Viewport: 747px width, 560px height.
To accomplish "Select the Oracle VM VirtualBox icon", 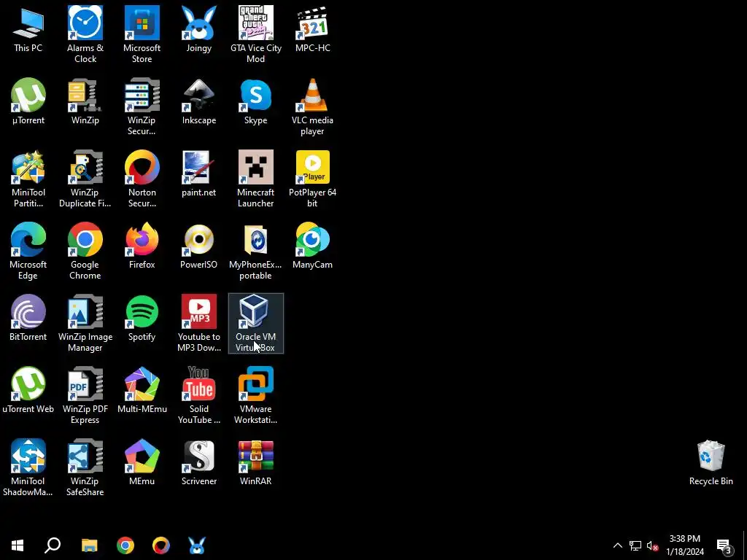I will 256,323.
